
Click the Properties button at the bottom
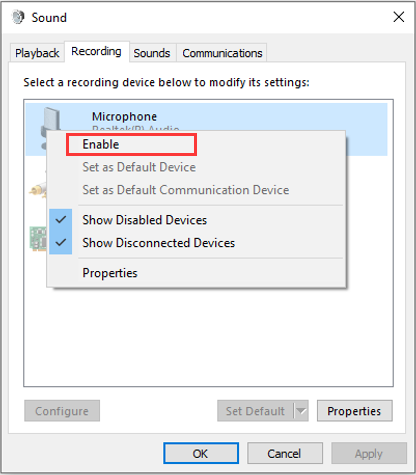tap(354, 411)
